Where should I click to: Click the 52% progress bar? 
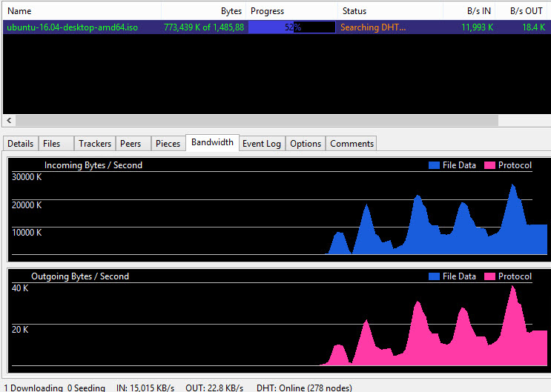point(292,27)
